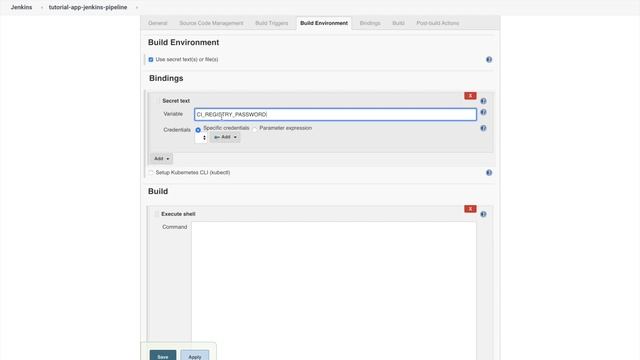Switch to the Bindings tab
Screen dimensions: 640x360
pyautogui.click(x=370, y=23)
